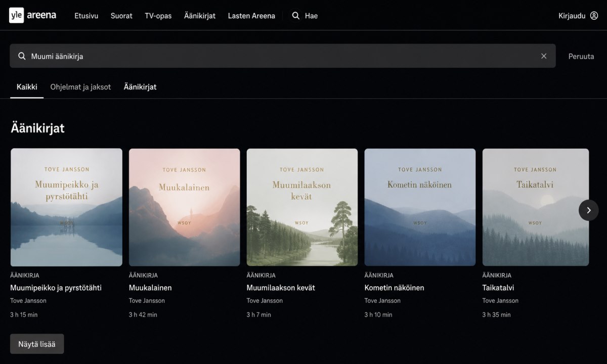Image resolution: width=607 pixels, height=364 pixels.
Task: Click the Taikatalvi title link
Action: click(x=498, y=288)
